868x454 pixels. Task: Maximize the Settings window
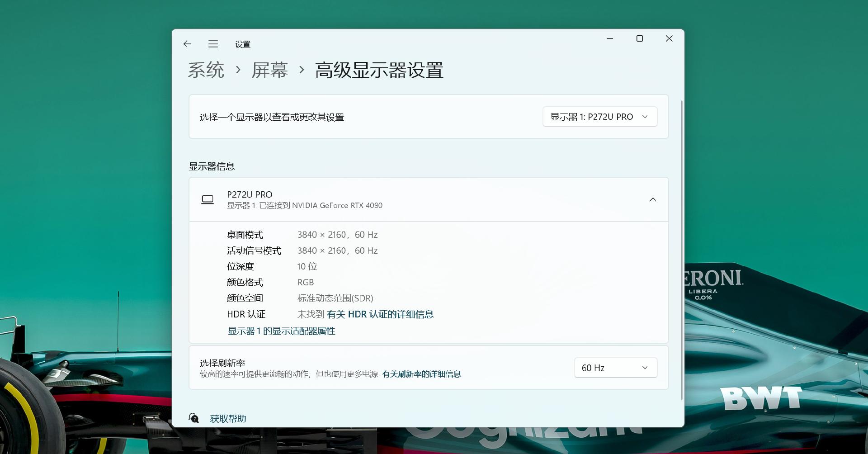pos(639,38)
